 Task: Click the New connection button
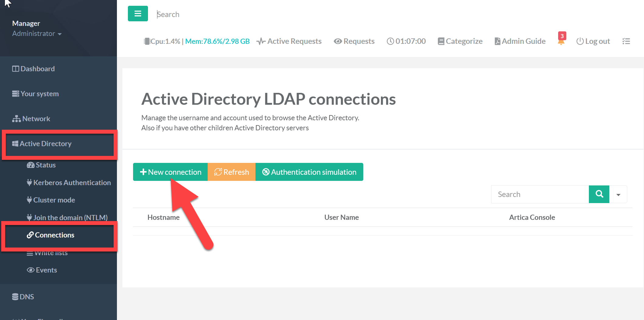(x=170, y=172)
